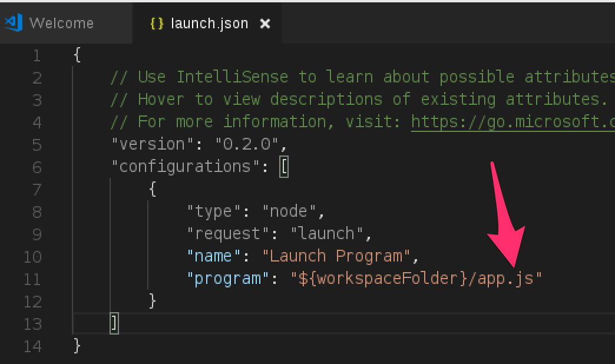Image resolution: width=615 pixels, height=364 pixels.
Task: Click the highlighted closing bracket on line 13
Action: click(x=114, y=323)
